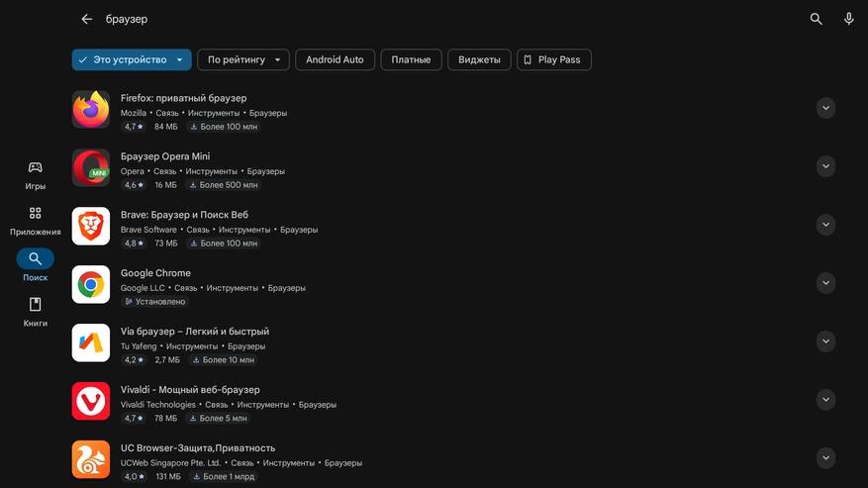
Task: Open the UC Browser app icon
Action: [x=91, y=459]
